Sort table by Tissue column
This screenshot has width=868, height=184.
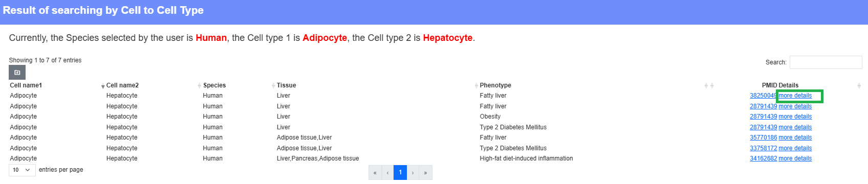pos(287,85)
